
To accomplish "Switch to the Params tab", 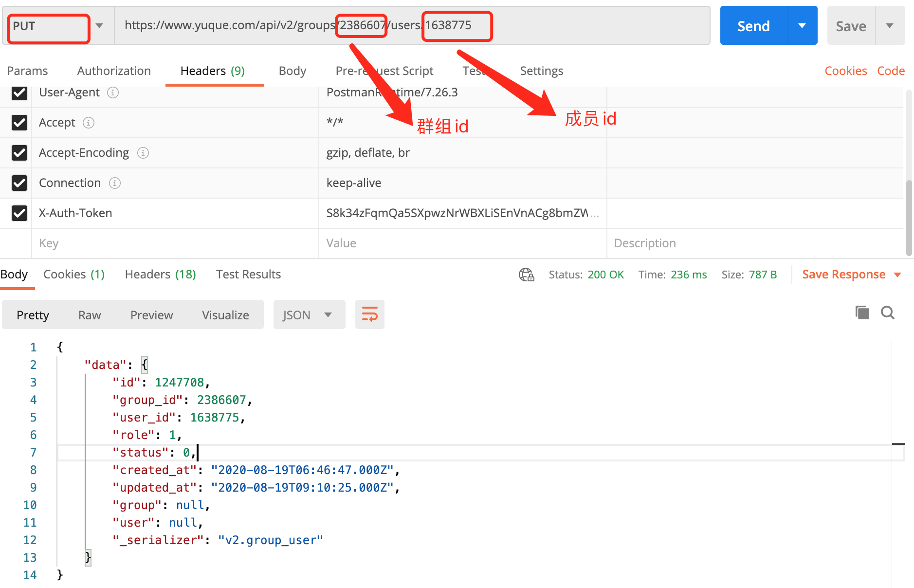I will click(x=27, y=71).
